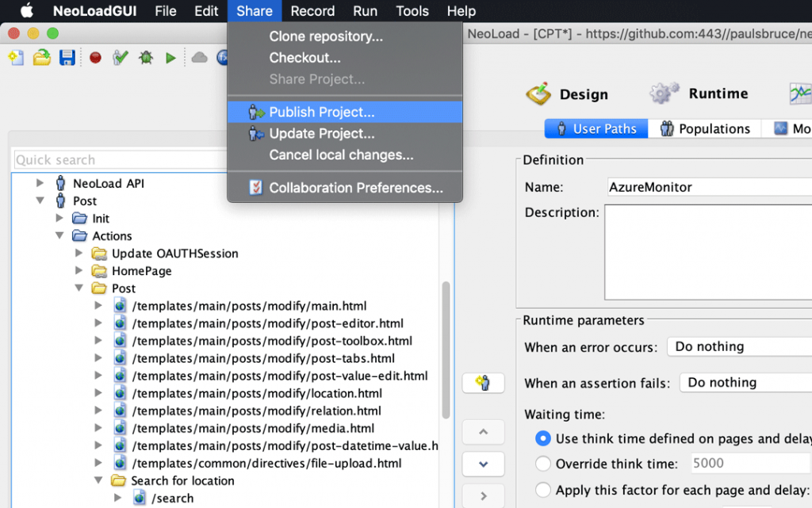Open the Run menu
This screenshot has height=508, width=812.
365,11
